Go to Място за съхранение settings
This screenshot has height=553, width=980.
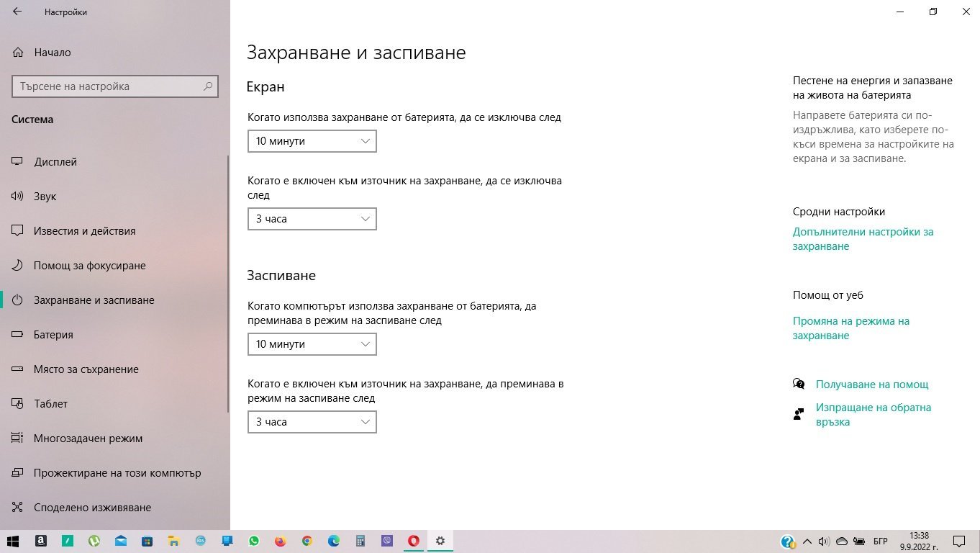[x=86, y=369]
